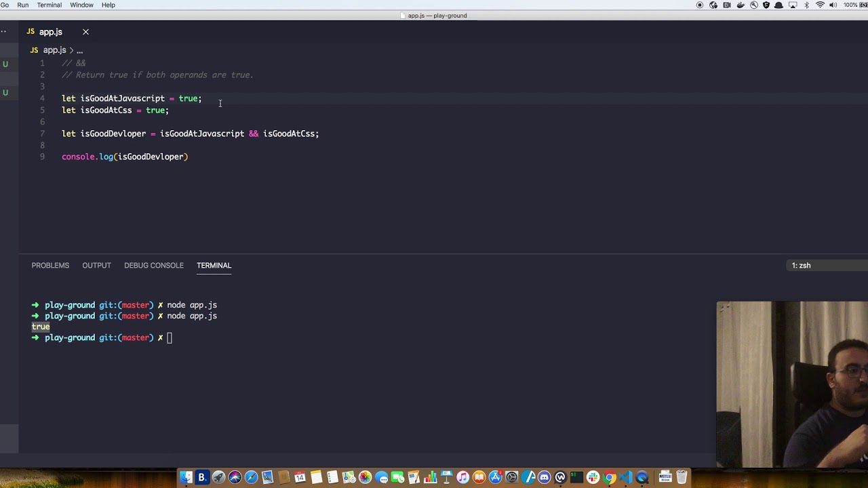Click AirPlay display icon in menu bar

click(x=793, y=5)
